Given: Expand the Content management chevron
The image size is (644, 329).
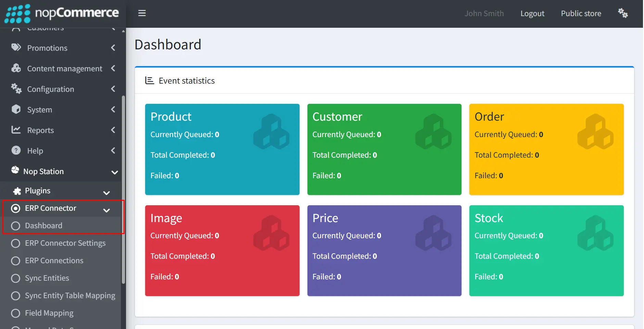Looking at the screenshot, I should pos(113,68).
